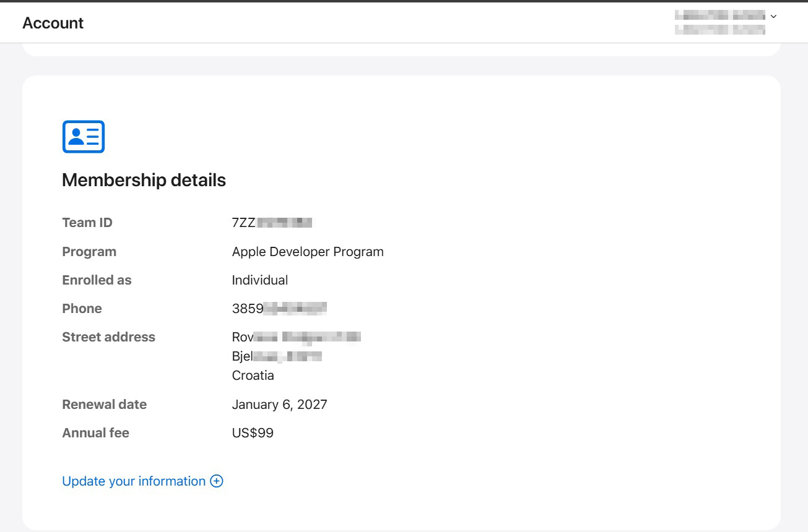Click the Annual fee label

pyautogui.click(x=95, y=433)
